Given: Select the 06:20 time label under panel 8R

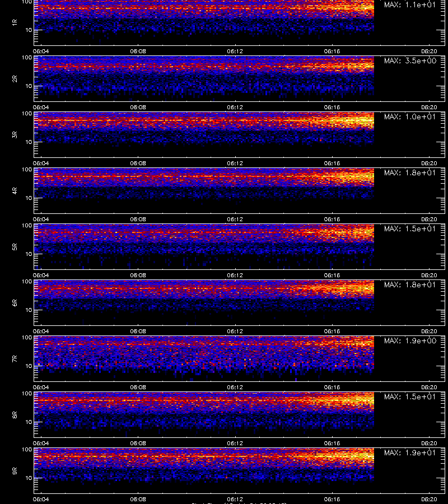Looking at the screenshot, I should click(x=429, y=444).
